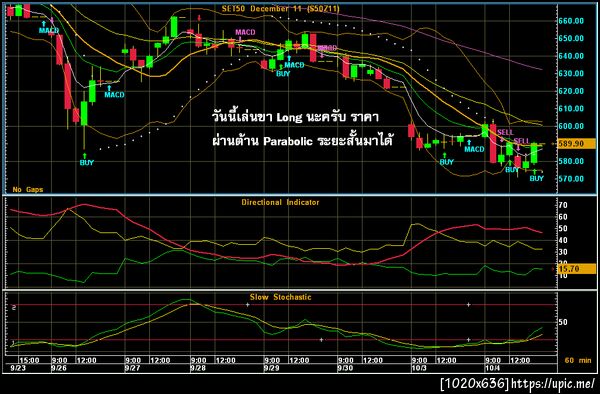
Task: Select the 50 level on Slow Stochastic axis
Action: (x=563, y=322)
